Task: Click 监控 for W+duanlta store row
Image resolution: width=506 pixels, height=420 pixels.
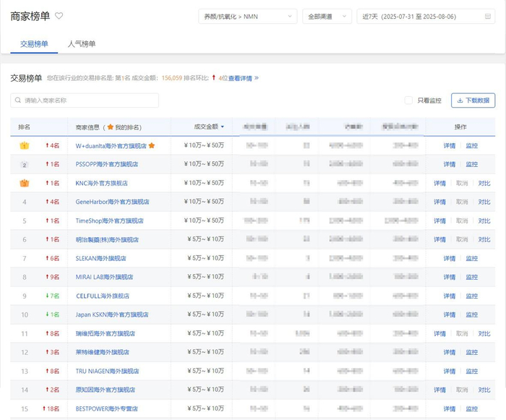Action: [x=472, y=146]
